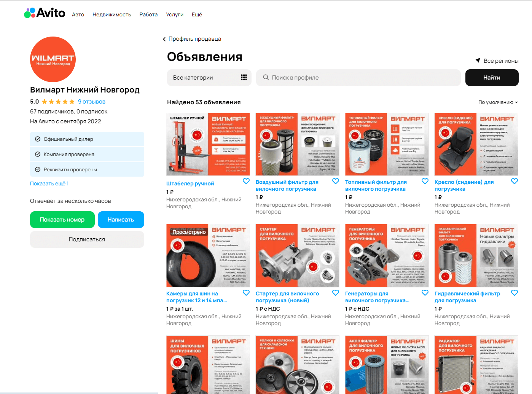Click the seller name 'Вилмарт Нижний Новгород'
Image resolution: width=532 pixels, height=394 pixels.
point(85,90)
